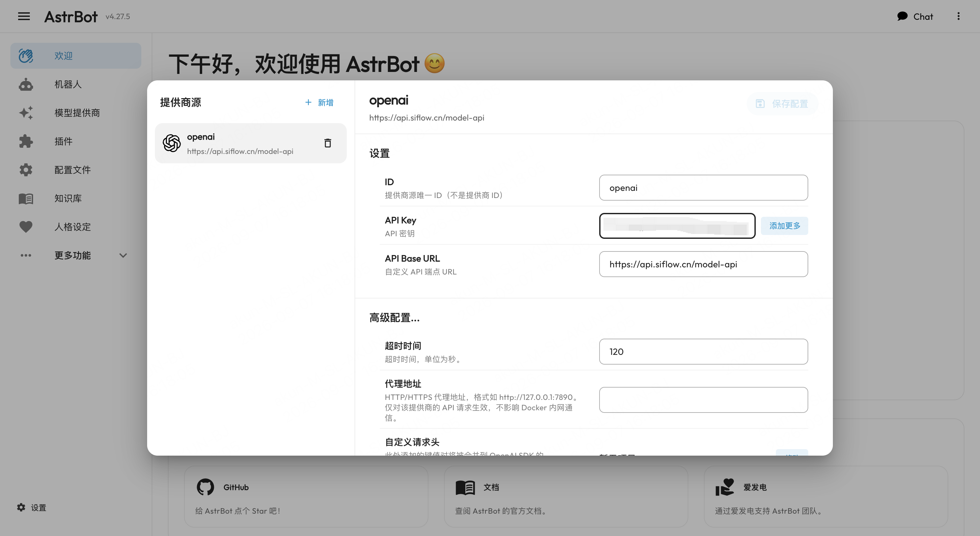Delete the openai provider with trash icon

point(328,143)
